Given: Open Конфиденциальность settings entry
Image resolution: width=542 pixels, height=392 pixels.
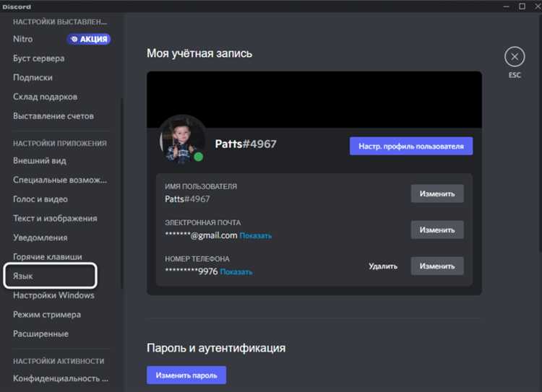Looking at the screenshot, I should coord(61,378).
